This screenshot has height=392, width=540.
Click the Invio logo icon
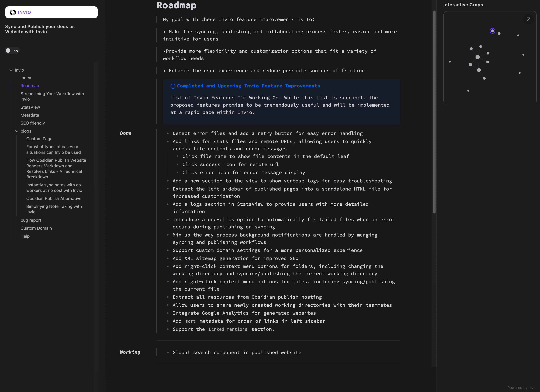click(x=13, y=12)
